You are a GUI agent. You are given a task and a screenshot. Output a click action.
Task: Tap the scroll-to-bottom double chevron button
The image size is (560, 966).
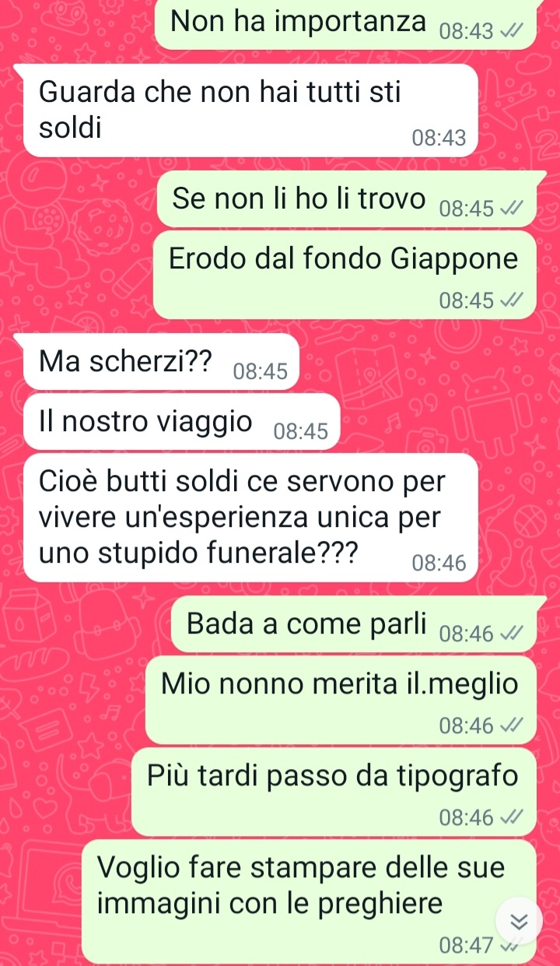(x=519, y=921)
